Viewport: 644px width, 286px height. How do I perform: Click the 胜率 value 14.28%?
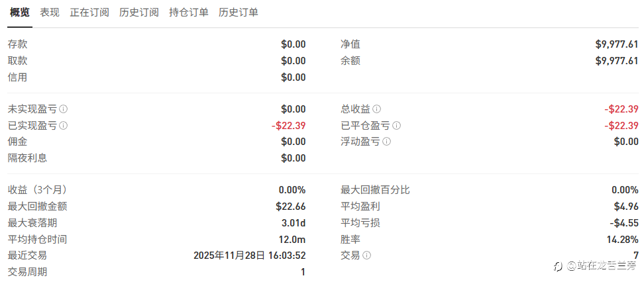(x=622, y=240)
